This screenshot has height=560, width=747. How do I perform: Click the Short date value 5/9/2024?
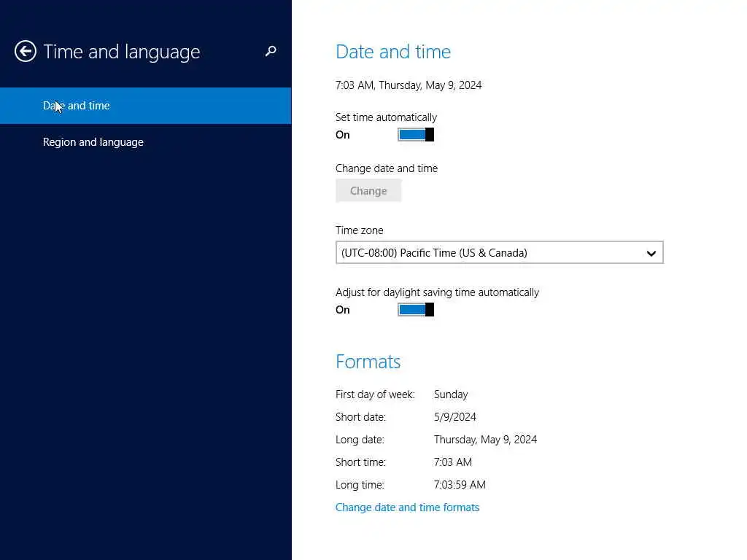click(x=455, y=417)
